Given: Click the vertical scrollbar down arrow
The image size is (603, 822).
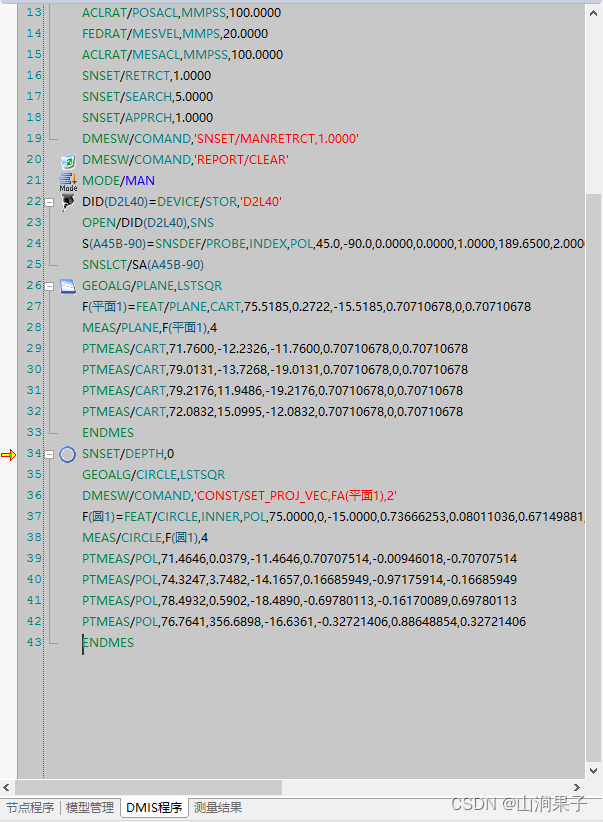Looking at the screenshot, I should 594,771.
